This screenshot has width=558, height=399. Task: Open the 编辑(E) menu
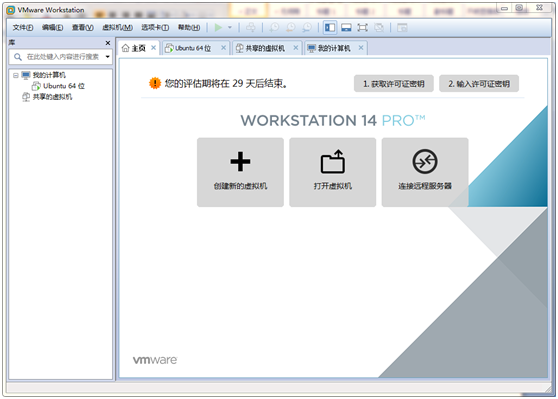52,28
